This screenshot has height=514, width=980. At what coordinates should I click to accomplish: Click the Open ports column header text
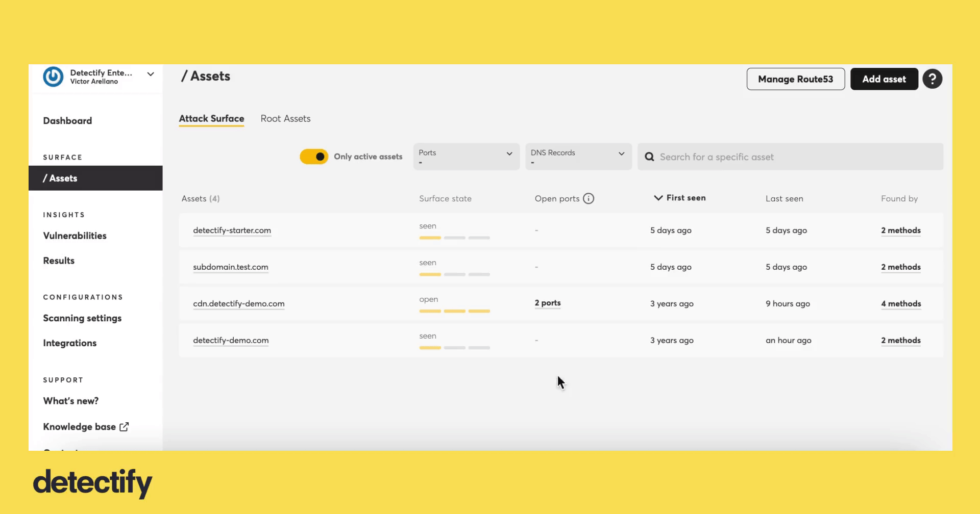click(x=557, y=198)
